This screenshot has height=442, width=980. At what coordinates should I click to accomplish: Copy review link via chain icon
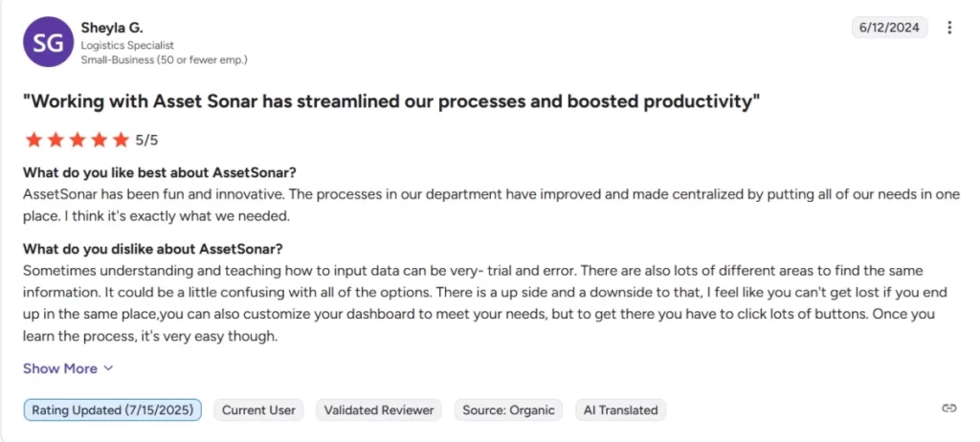948,409
